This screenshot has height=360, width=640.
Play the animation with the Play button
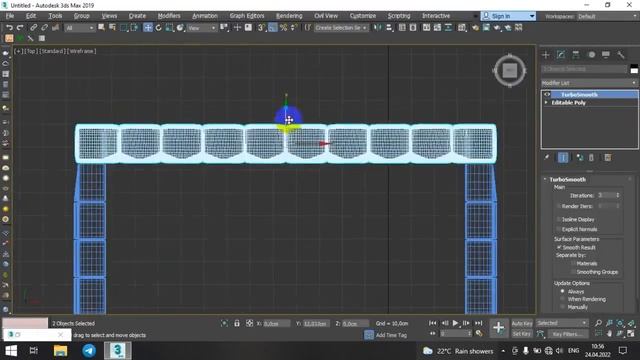click(456, 323)
